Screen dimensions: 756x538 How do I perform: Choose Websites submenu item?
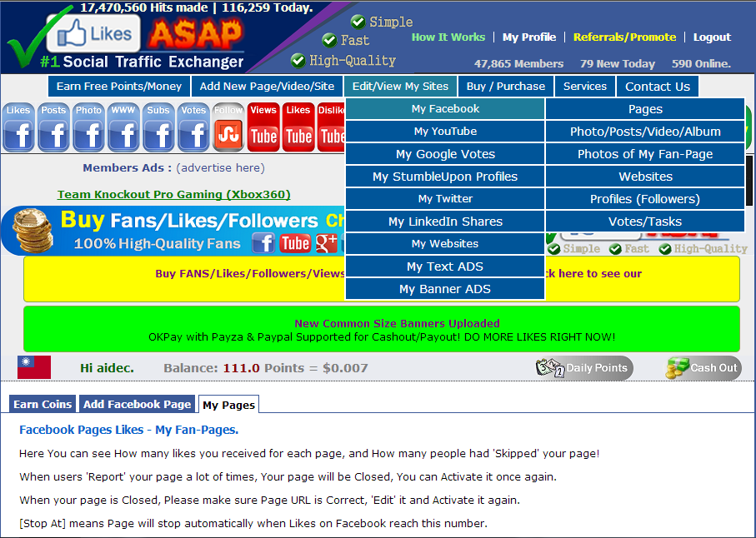point(645,177)
